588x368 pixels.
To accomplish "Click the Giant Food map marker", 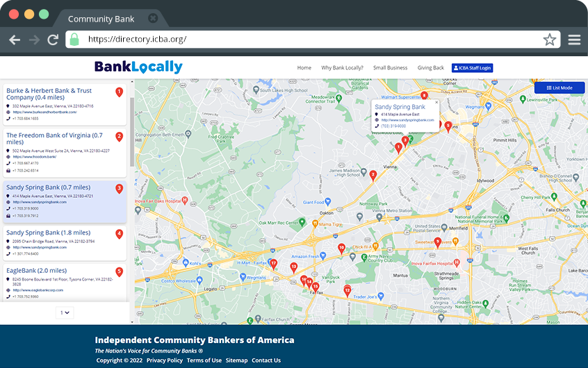I will coord(328,202).
